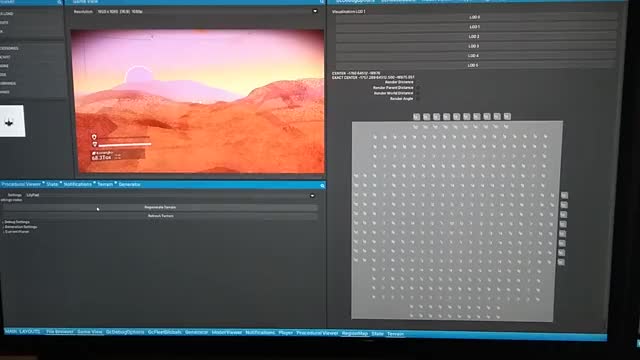Click the EXACT CENTER coordinates text
Screen dimensions: 640x360
tap(373, 77)
